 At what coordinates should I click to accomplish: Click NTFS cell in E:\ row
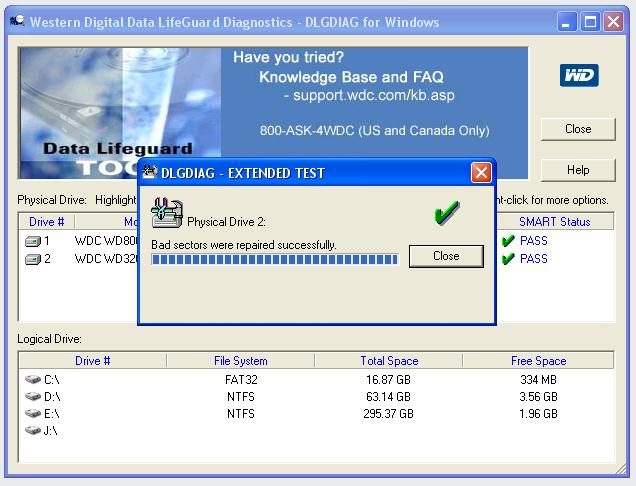pos(241,414)
